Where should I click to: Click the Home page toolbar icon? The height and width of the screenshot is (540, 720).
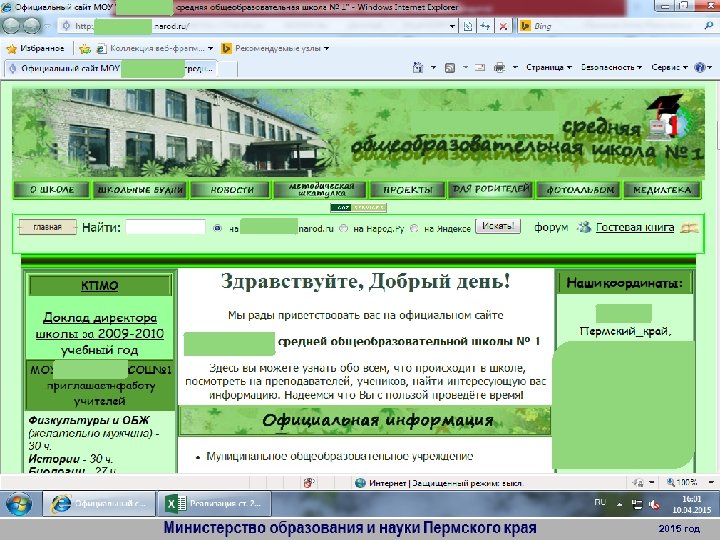pyautogui.click(x=417, y=68)
